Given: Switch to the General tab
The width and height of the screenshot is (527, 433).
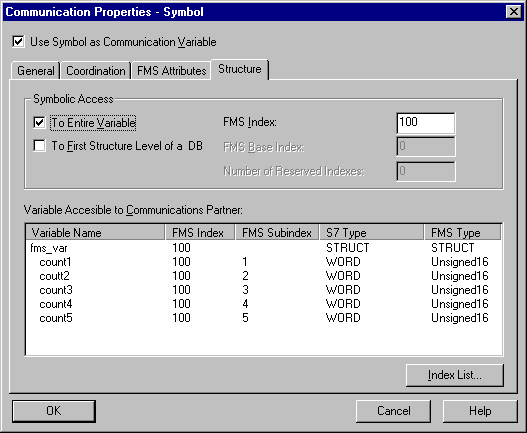Looking at the screenshot, I should tap(35, 71).
